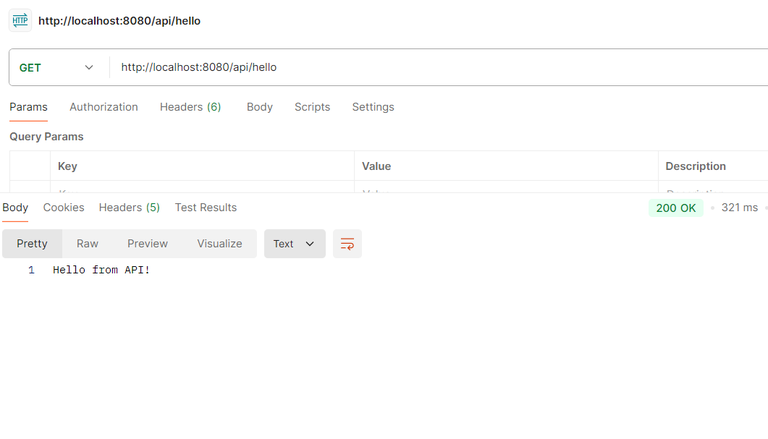Select the Params tab

point(28,107)
